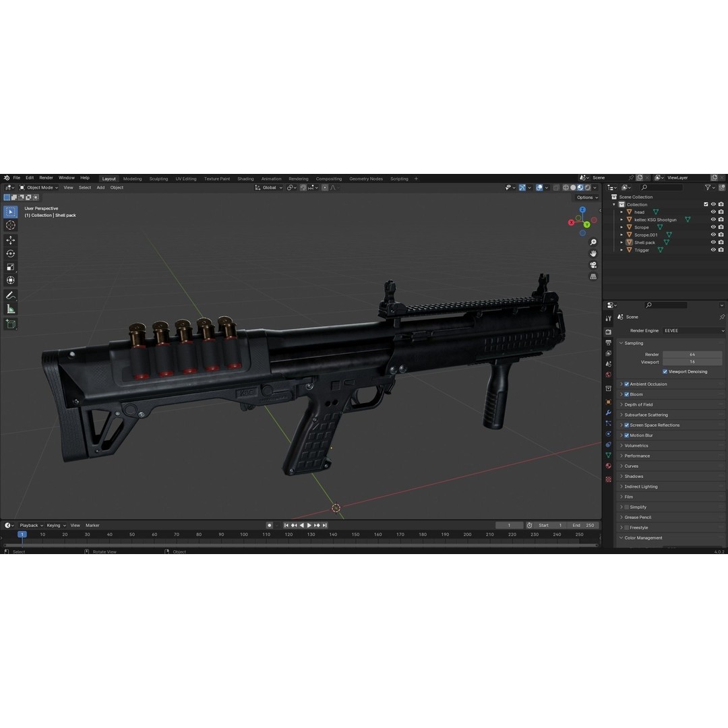This screenshot has width=728, height=728.
Task: Open the Modifiers wrench properties tab
Action: (x=608, y=413)
